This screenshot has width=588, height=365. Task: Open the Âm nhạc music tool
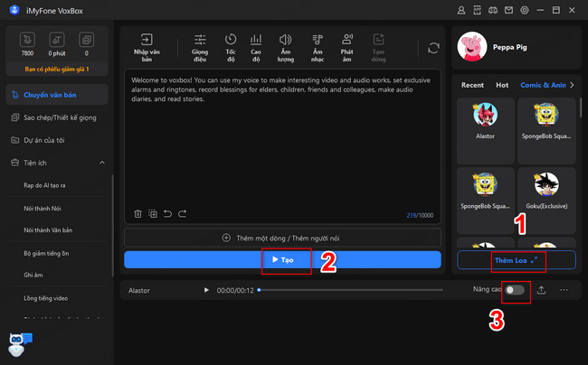coord(318,48)
